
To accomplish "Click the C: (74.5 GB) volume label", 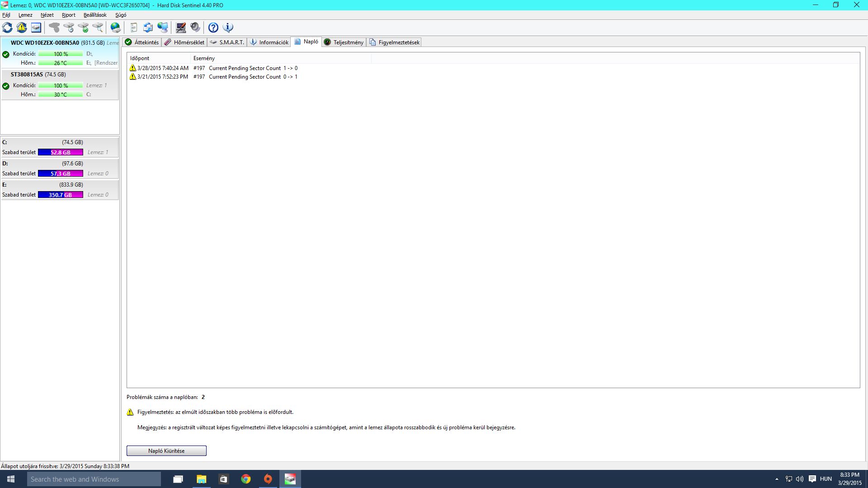I will pos(42,142).
